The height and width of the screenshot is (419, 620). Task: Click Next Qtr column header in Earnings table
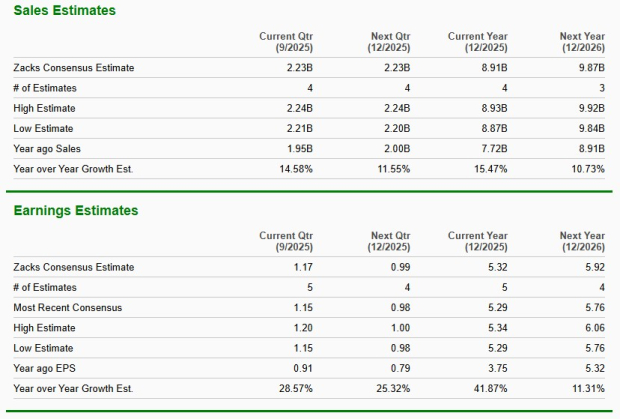pos(386,241)
